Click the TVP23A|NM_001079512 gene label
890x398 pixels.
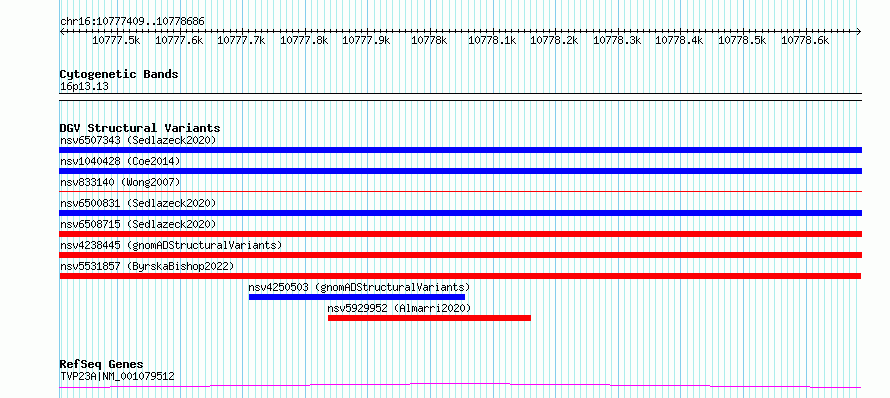click(x=117, y=376)
